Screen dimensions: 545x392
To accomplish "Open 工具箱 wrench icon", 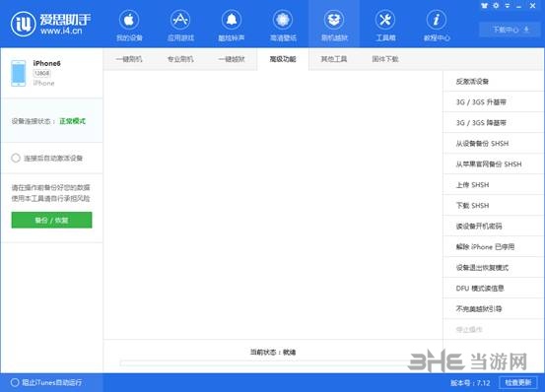I will coord(385,20).
